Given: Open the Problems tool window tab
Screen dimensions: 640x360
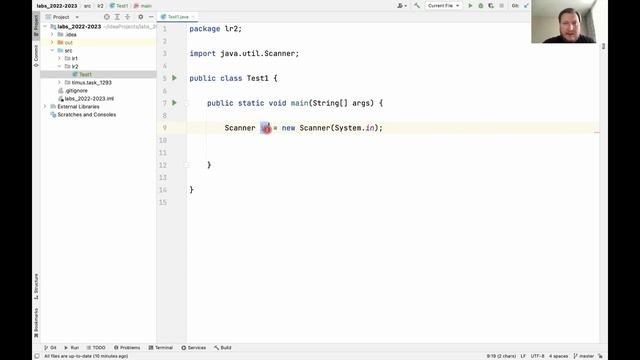Looking at the screenshot, I should coord(127,348).
